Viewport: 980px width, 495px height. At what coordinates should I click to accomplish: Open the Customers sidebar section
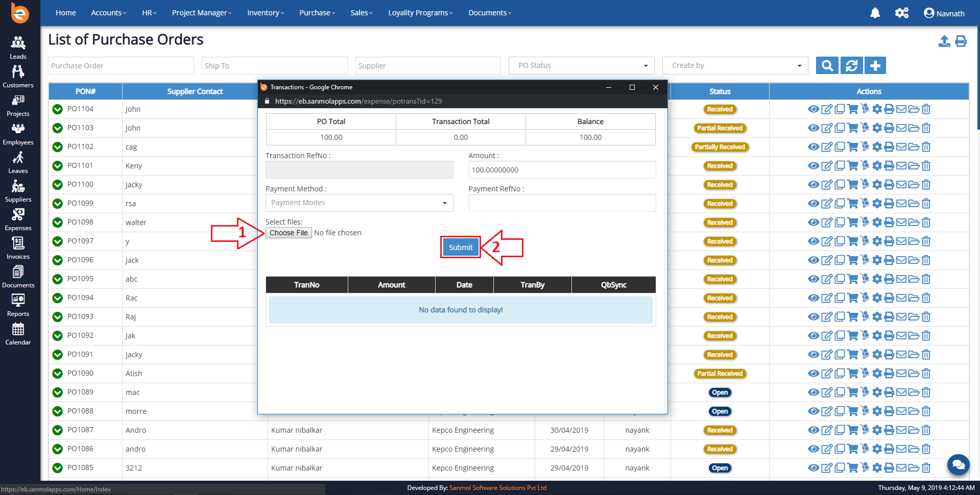(x=18, y=77)
